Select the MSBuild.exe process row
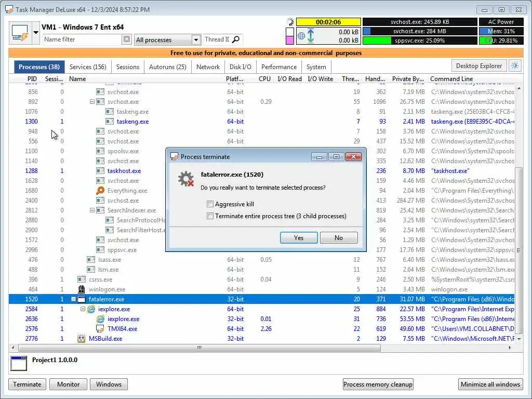This screenshot has width=532, height=399. 261,339
